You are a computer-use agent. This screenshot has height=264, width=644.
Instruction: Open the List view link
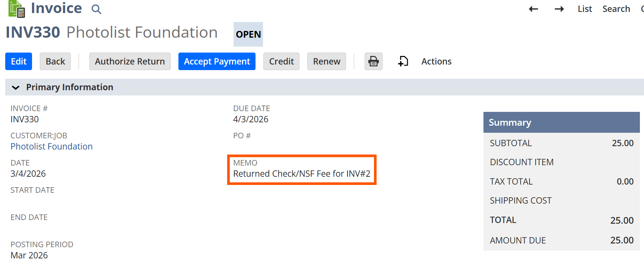click(584, 9)
